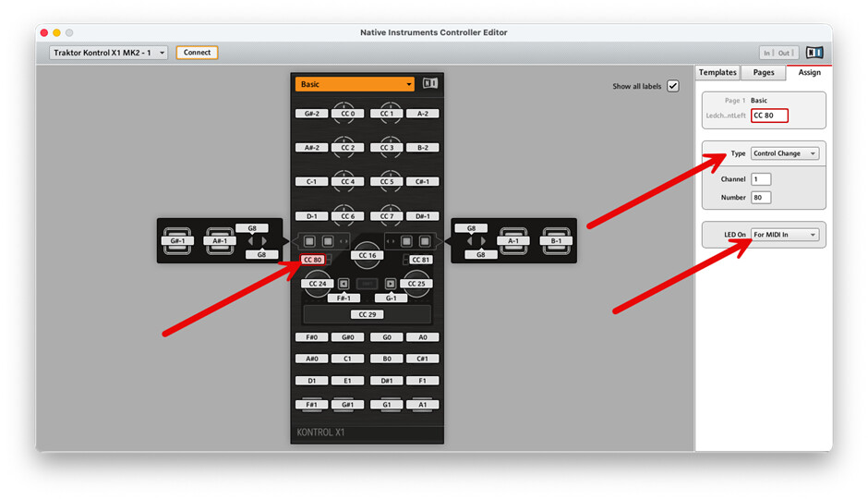Viewport: 868px width, 499px height.
Task: Select the CC 16 browse encoder
Action: [367, 255]
